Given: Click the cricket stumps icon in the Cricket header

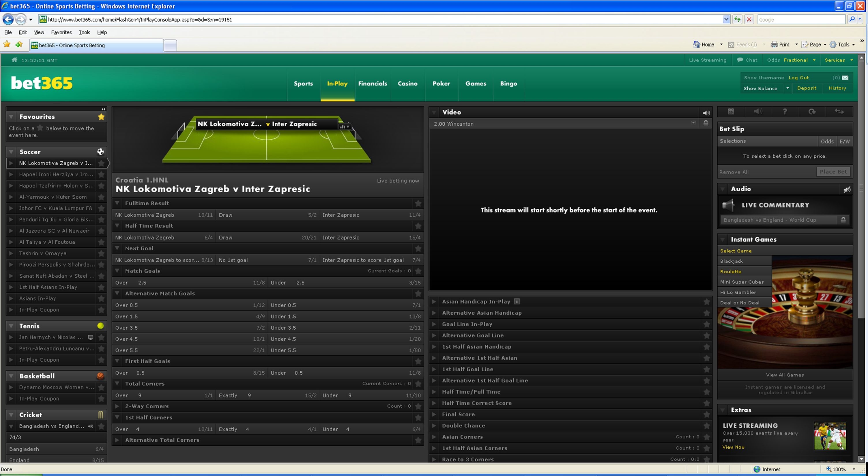Looking at the screenshot, I should click(x=100, y=415).
